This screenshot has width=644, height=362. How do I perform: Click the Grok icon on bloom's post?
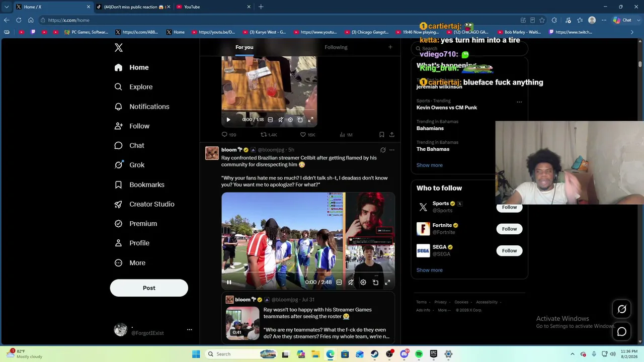point(383,150)
